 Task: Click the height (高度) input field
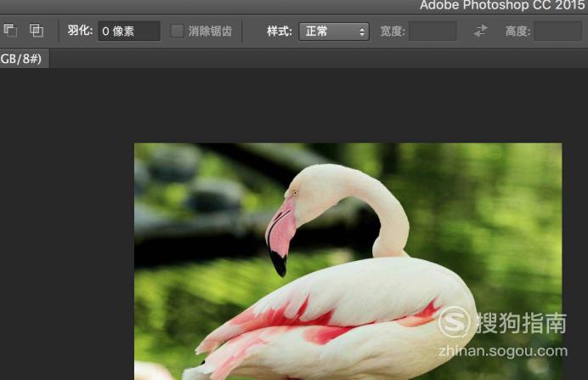pyautogui.click(x=557, y=31)
